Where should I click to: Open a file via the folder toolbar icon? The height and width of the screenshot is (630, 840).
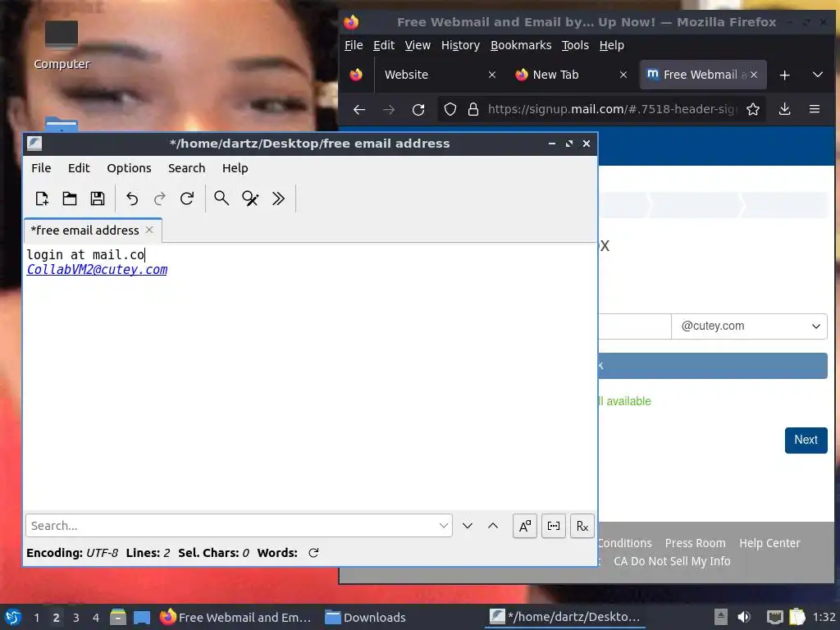[70, 199]
